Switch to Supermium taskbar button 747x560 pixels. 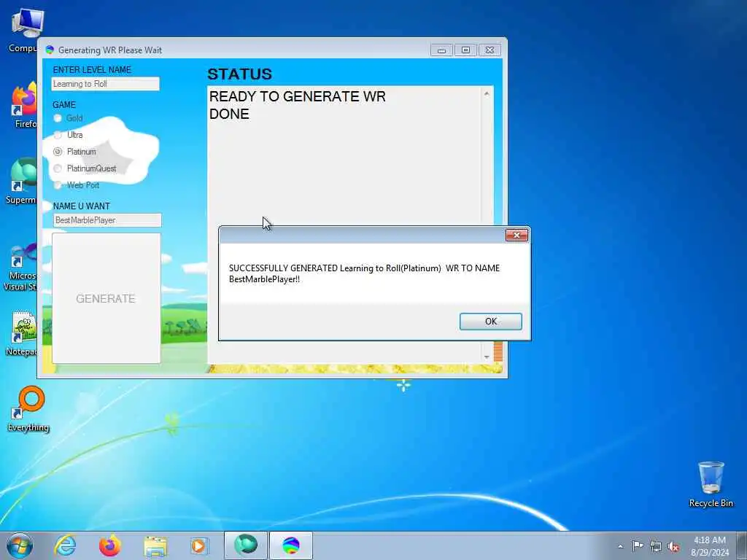pos(246,545)
